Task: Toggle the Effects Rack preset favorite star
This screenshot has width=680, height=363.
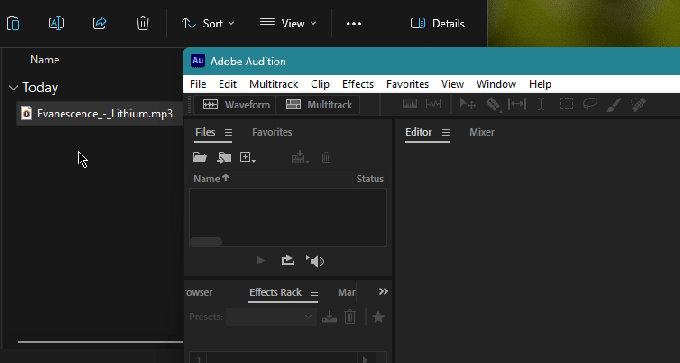Action: tap(379, 317)
